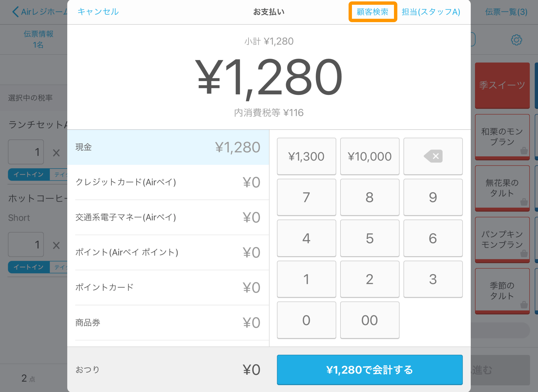This screenshot has width=538, height=392.
Task: Select ¥10,000 quick cash button
Action: coord(369,156)
